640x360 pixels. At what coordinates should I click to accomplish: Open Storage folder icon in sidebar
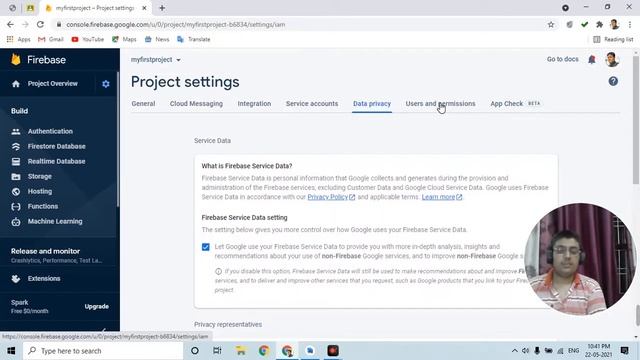16,177
